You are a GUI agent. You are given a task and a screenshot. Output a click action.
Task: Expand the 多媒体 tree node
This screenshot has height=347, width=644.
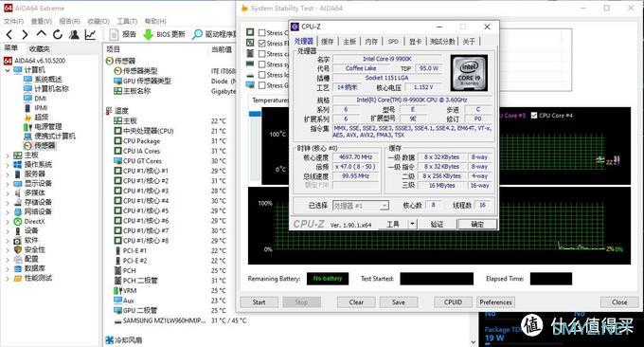click(8, 193)
